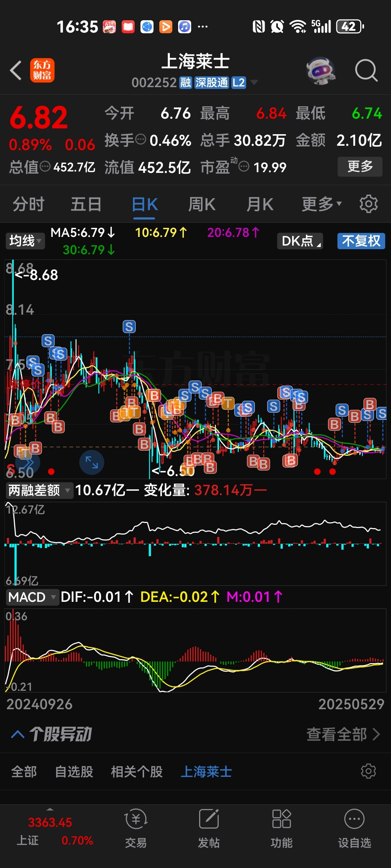The image size is (391, 868).
Task: Tap the start date 20240926
Action: click(x=39, y=704)
